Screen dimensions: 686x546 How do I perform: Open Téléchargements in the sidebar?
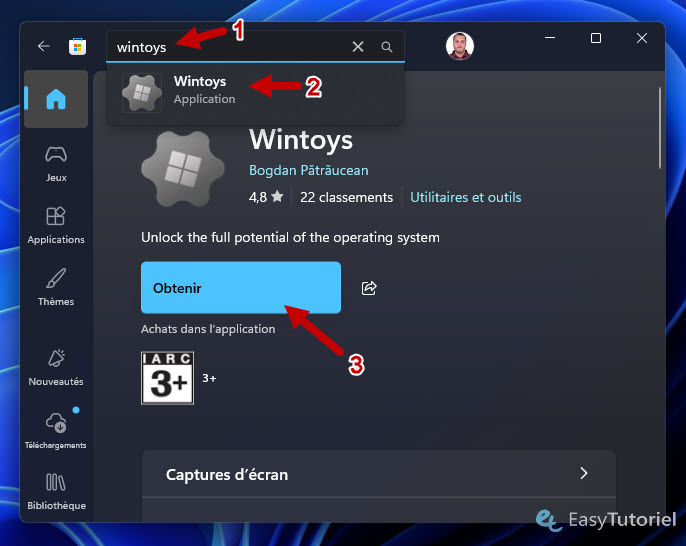click(x=56, y=430)
